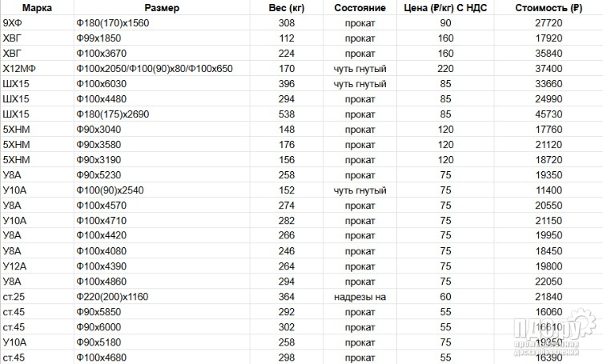Click the Цена (₽/кг) С НДС header
This screenshot has height=364, width=603.
pos(444,9)
